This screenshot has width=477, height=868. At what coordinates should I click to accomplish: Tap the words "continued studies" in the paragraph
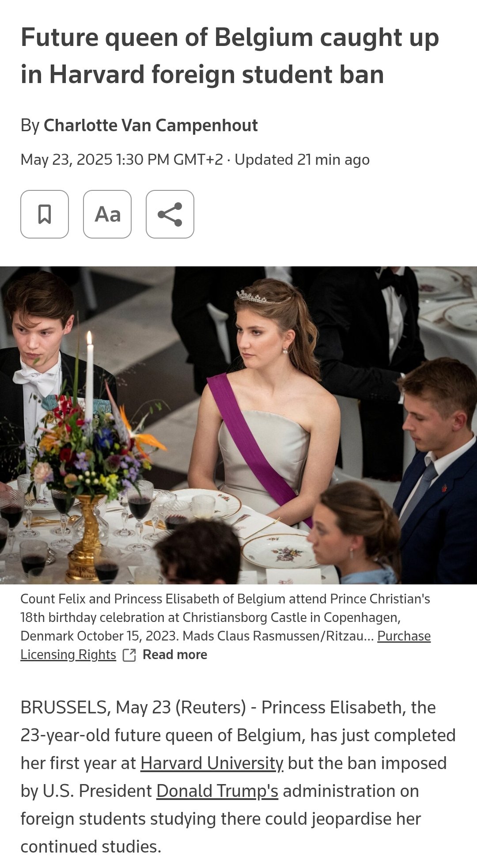point(91,847)
